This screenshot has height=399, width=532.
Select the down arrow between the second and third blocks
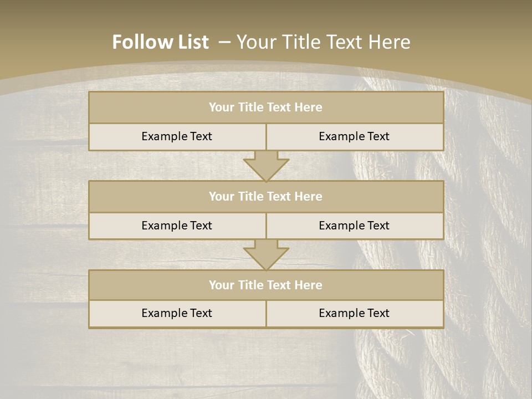(x=266, y=254)
